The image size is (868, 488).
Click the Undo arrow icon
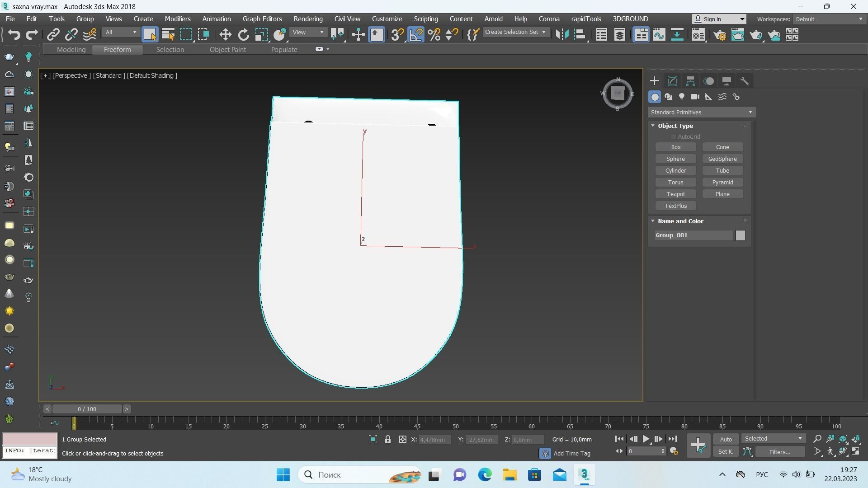click(14, 35)
